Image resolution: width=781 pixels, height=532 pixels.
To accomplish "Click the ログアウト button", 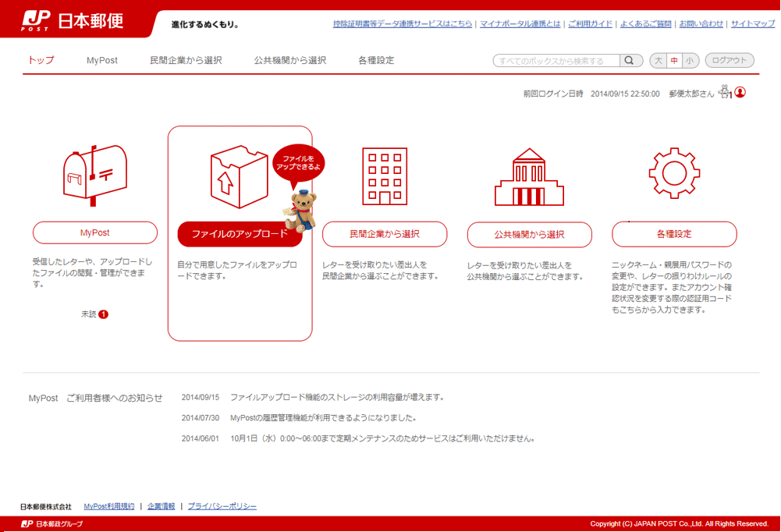I will coord(730,60).
